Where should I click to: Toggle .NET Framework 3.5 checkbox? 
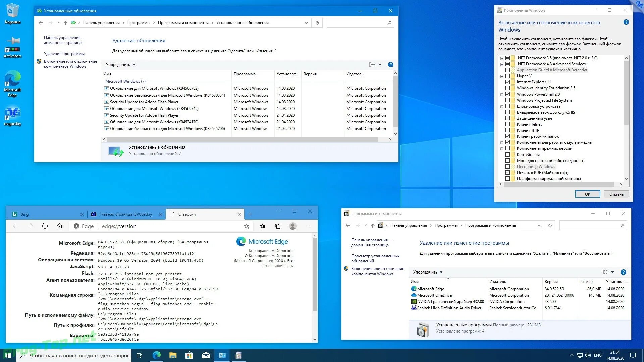(x=507, y=58)
